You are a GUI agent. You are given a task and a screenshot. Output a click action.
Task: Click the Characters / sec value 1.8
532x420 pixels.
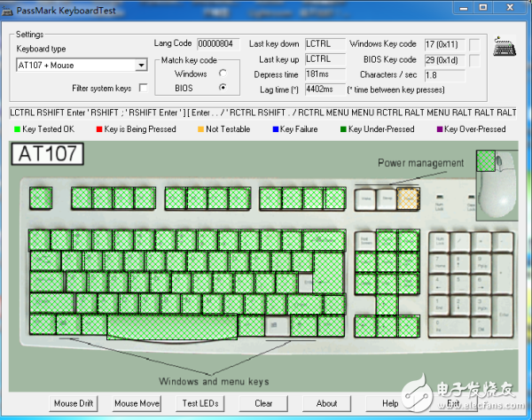444,75
